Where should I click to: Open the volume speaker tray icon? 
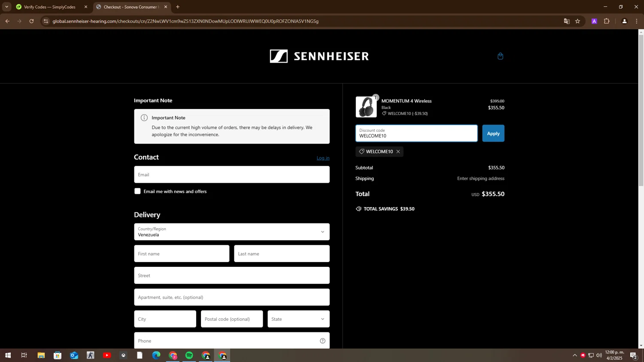tap(599, 355)
